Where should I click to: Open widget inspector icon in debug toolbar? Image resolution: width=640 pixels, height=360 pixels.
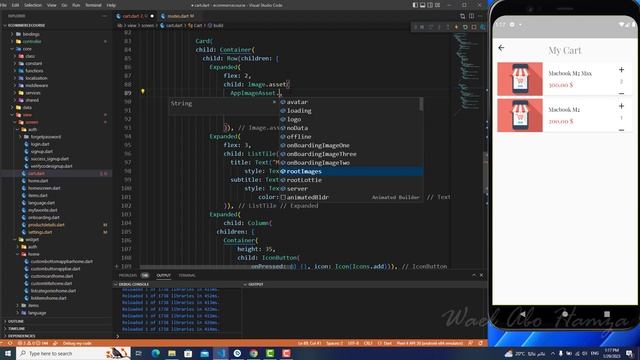click(482, 27)
